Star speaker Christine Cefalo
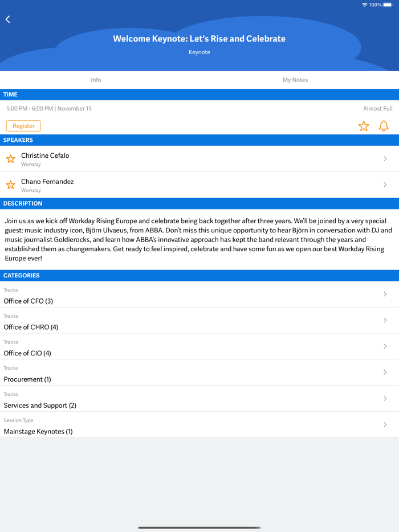Image resolution: width=399 pixels, height=532 pixels. tap(10, 158)
